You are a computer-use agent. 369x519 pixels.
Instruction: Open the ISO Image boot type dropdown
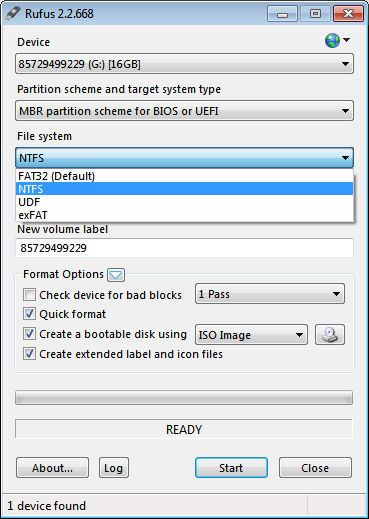pos(251,335)
